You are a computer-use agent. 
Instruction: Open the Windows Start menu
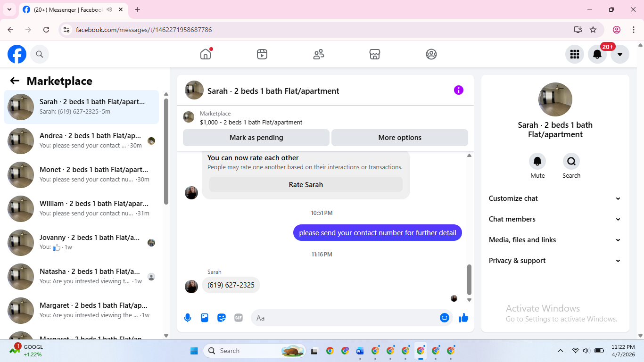[x=194, y=351]
